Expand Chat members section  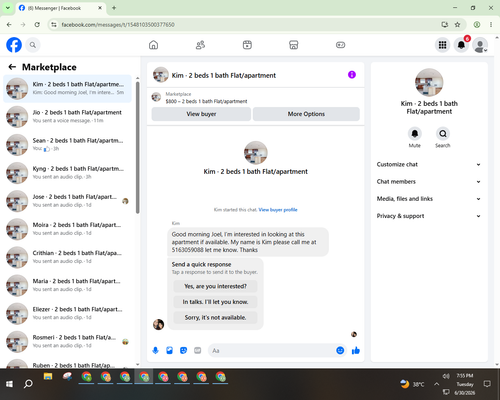click(429, 182)
